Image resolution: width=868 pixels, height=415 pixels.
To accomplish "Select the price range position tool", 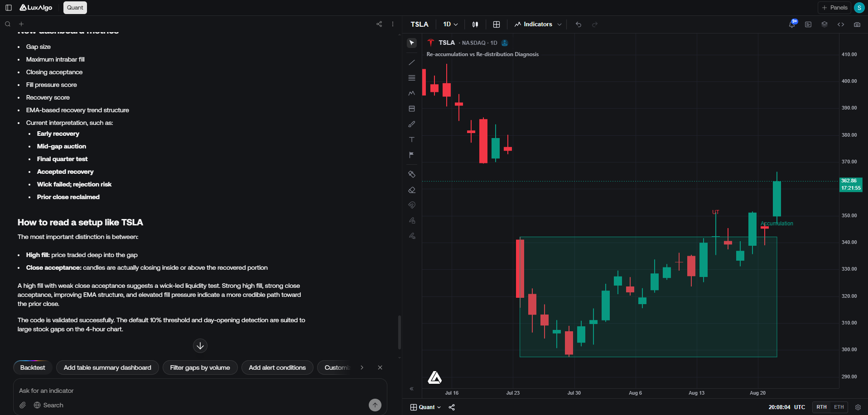I will pos(412,109).
